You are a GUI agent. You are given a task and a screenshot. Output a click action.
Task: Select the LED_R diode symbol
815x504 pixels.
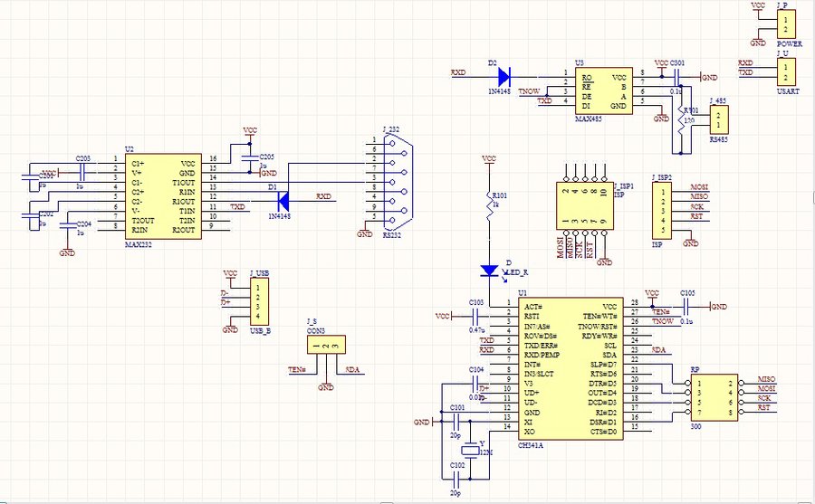click(x=489, y=271)
